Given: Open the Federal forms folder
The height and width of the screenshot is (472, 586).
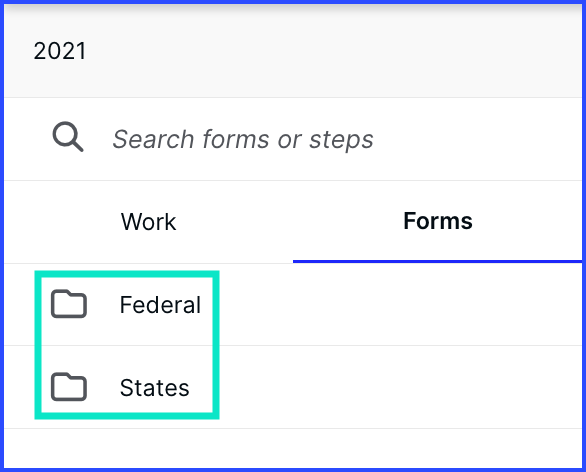Looking at the screenshot, I should (293, 305).
